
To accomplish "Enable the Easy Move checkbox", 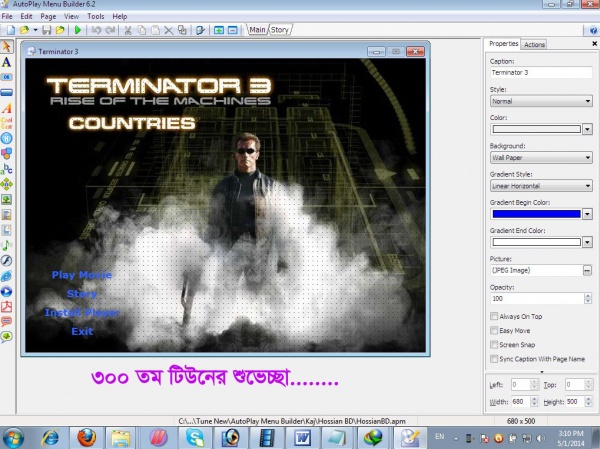I will click(494, 330).
